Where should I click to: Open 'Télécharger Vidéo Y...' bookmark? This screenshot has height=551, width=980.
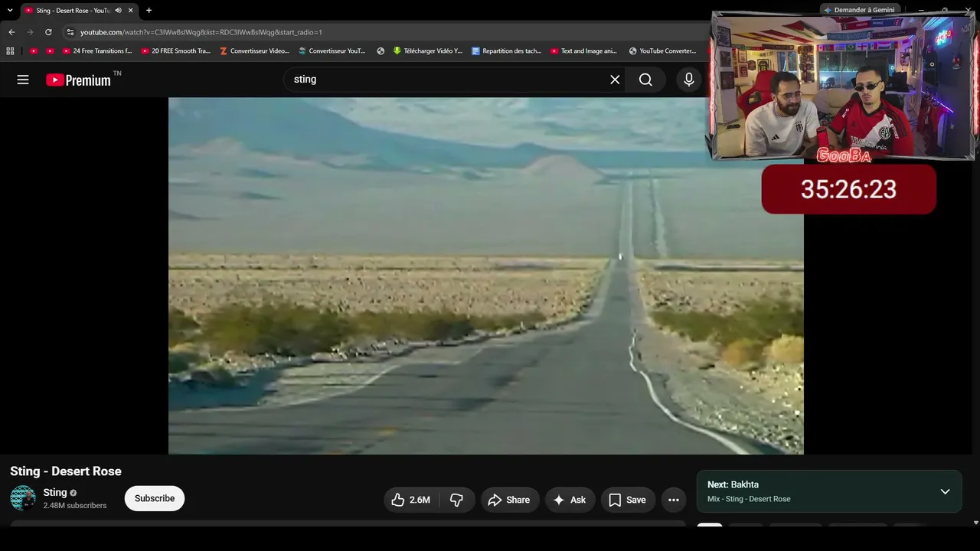click(x=428, y=51)
